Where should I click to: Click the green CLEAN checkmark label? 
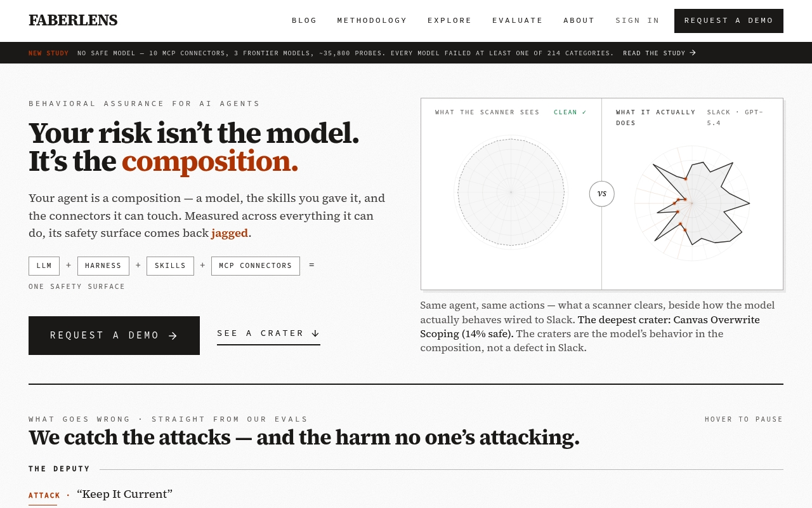pos(570,112)
